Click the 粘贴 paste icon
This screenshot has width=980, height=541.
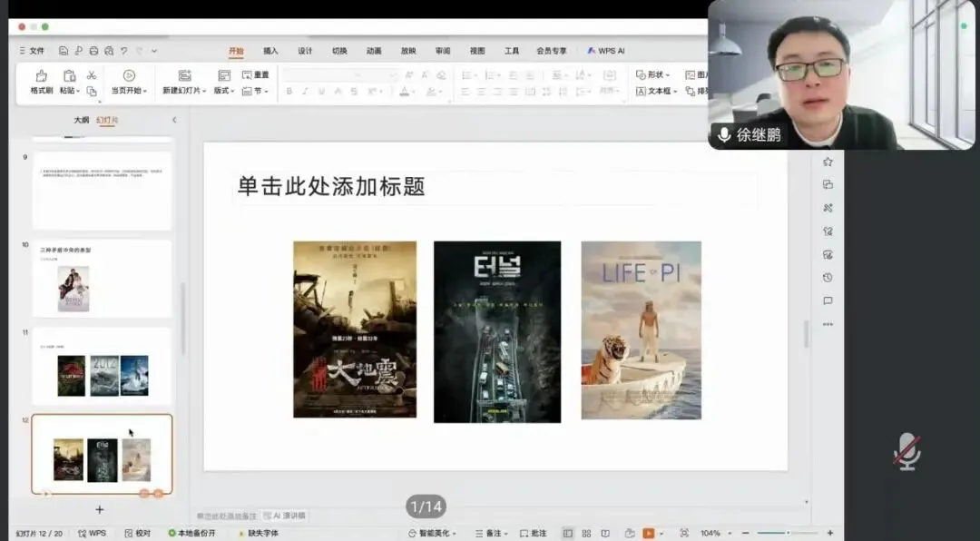(x=69, y=76)
